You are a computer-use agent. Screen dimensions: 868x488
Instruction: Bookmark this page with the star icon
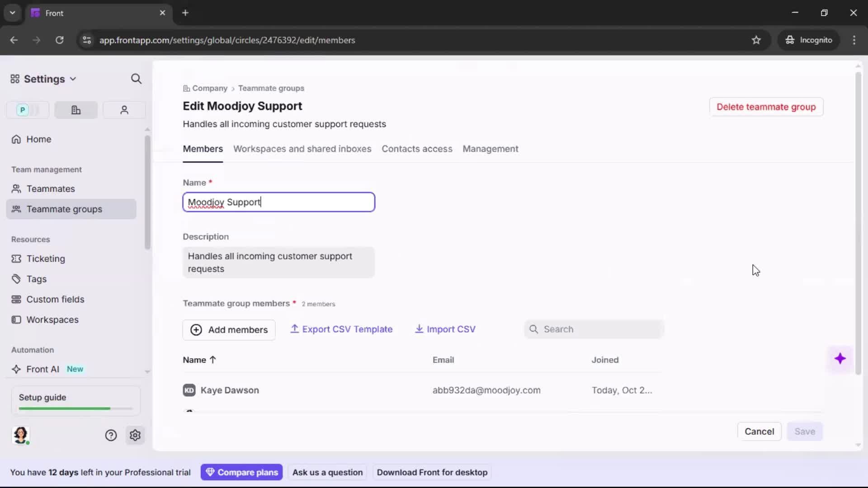tap(756, 40)
